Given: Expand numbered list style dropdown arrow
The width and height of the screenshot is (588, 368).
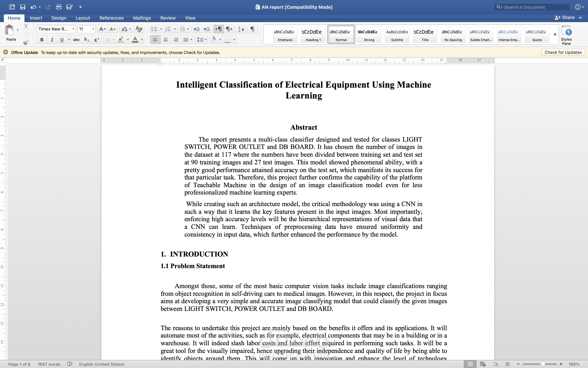Looking at the screenshot, I should pyautogui.click(x=175, y=29).
